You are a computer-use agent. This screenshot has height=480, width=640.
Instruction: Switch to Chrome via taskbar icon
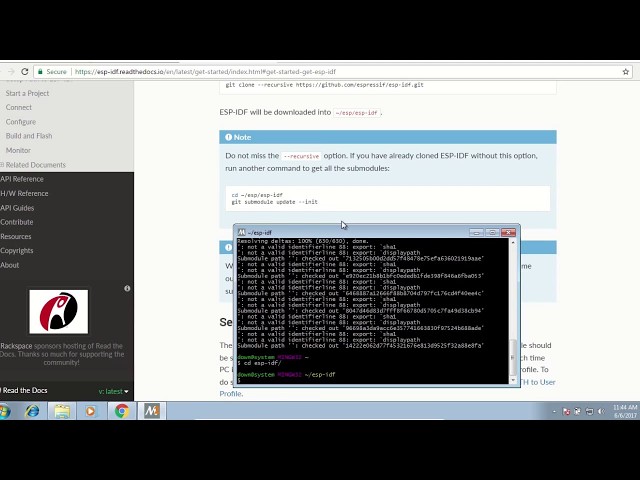(122, 411)
